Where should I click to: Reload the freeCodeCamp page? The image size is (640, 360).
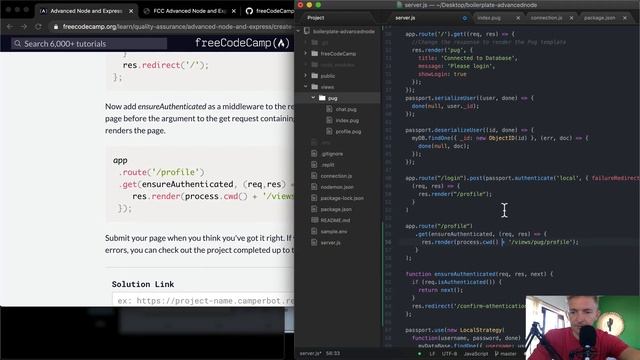click(x=38, y=27)
